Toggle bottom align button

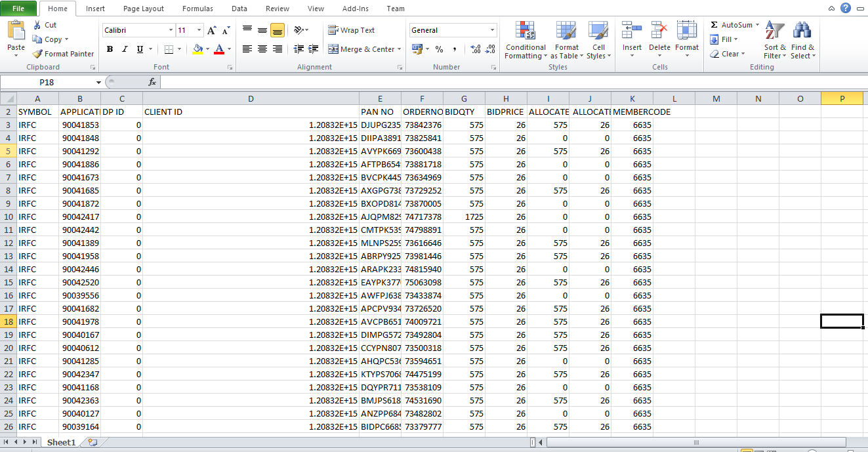click(x=278, y=30)
